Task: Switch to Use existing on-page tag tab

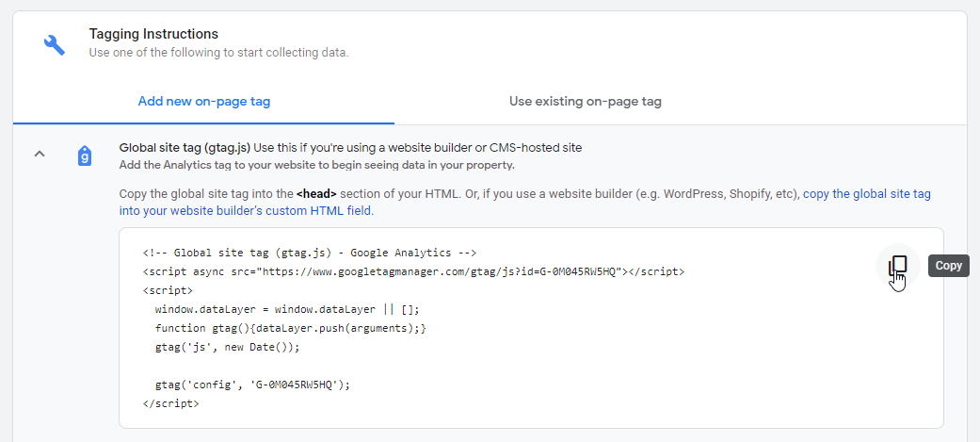Action: [x=585, y=102]
